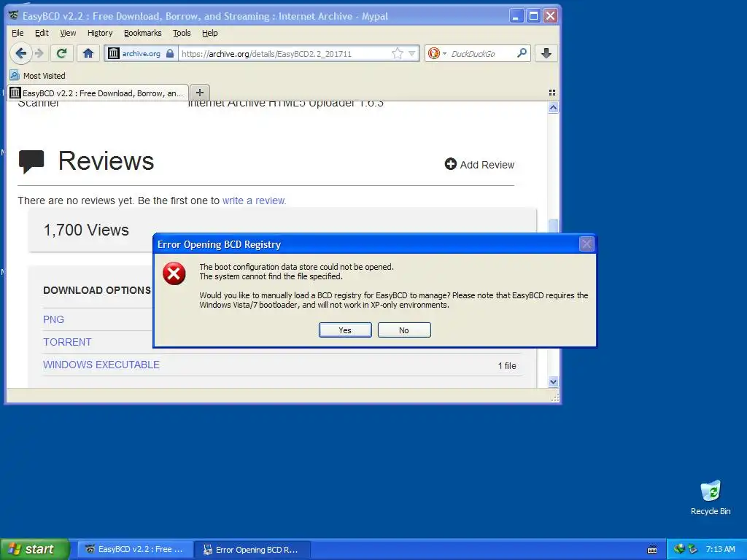Select the EasyBCD v2.2 browser tab
The image size is (747, 560).
point(98,93)
